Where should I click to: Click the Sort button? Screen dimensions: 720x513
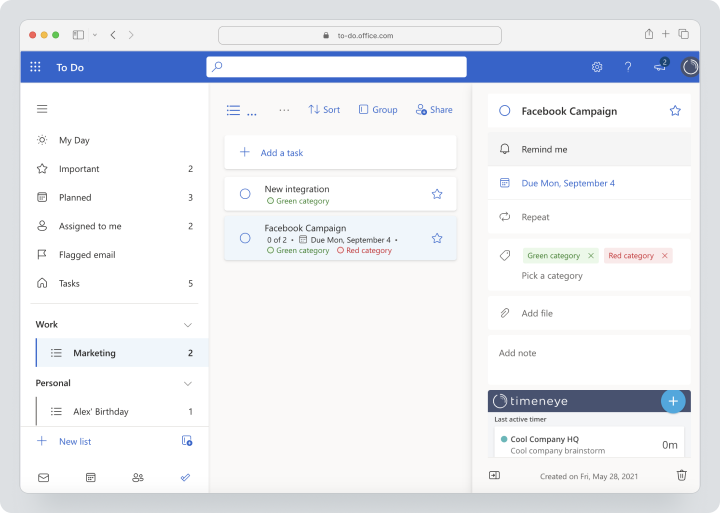(x=324, y=110)
